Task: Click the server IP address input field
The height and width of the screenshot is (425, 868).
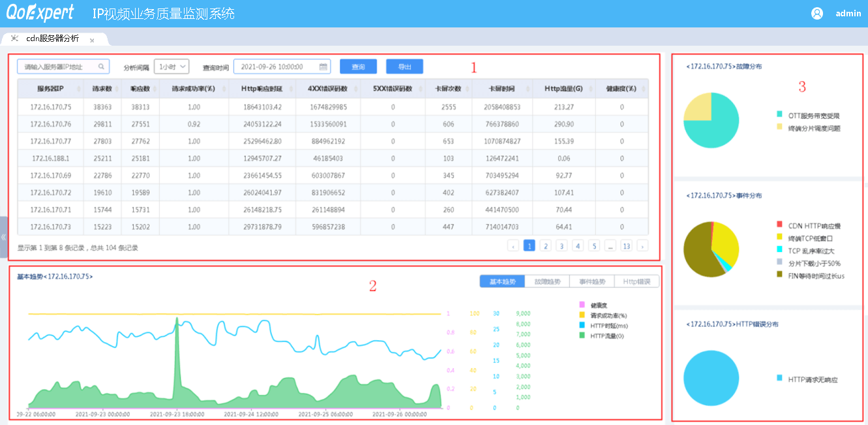Action: click(x=57, y=67)
